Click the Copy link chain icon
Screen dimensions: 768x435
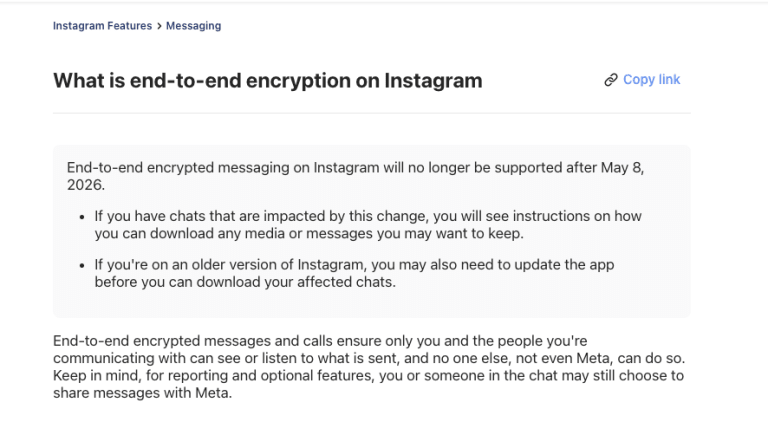[x=611, y=80]
